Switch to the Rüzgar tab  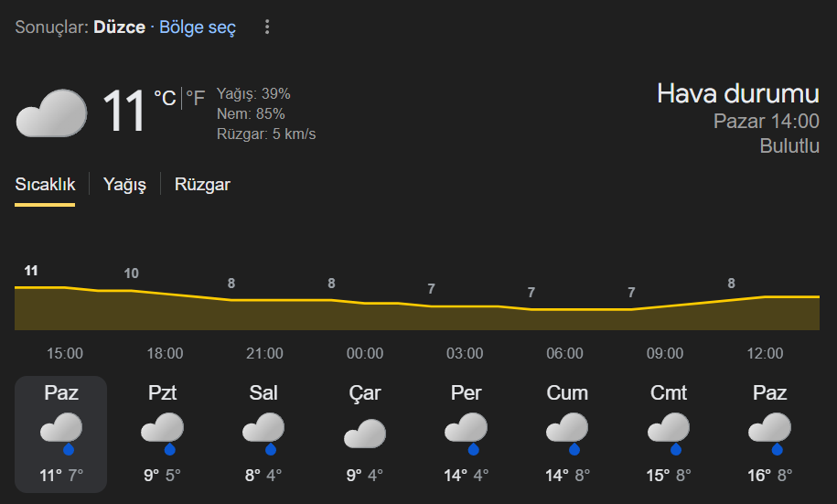tap(202, 185)
